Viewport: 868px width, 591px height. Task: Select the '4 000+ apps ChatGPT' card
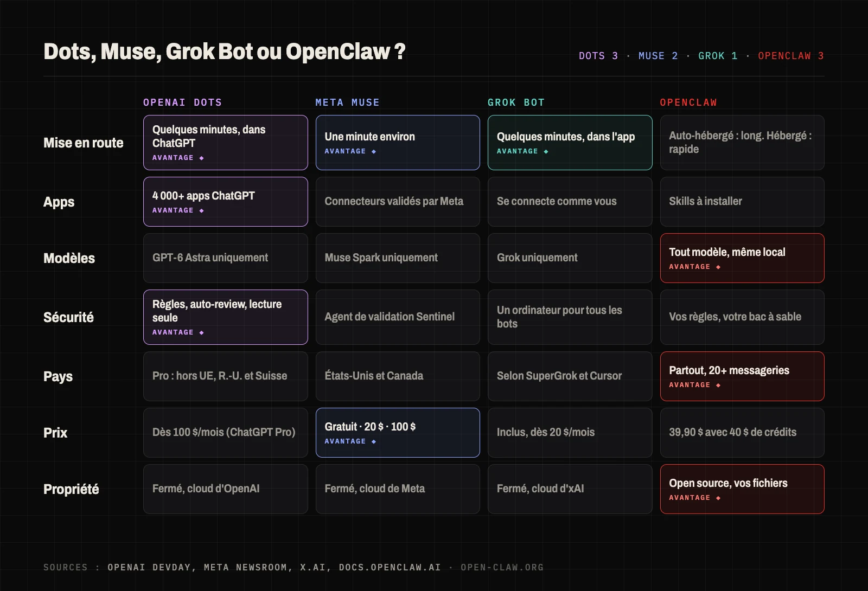(226, 202)
